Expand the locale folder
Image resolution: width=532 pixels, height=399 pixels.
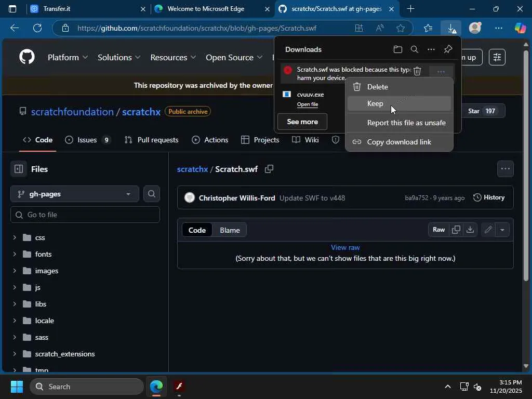pyautogui.click(x=15, y=321)
